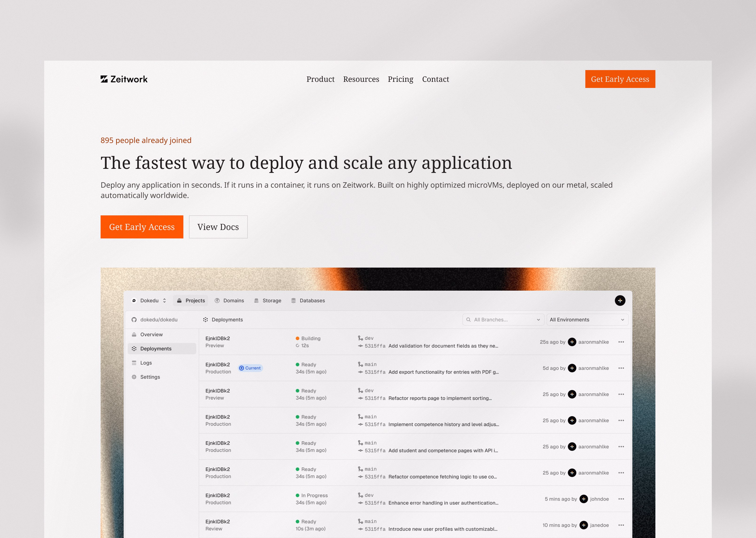Viewport: 756px width, 538px height.
Task: Open more options for the Building deployment row
Action: click(621, 342)
